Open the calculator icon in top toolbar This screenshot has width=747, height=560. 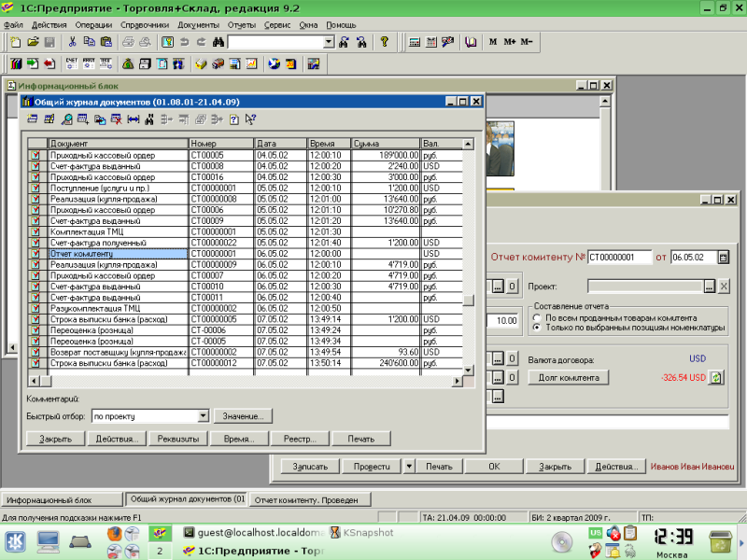tap(415, 42)
